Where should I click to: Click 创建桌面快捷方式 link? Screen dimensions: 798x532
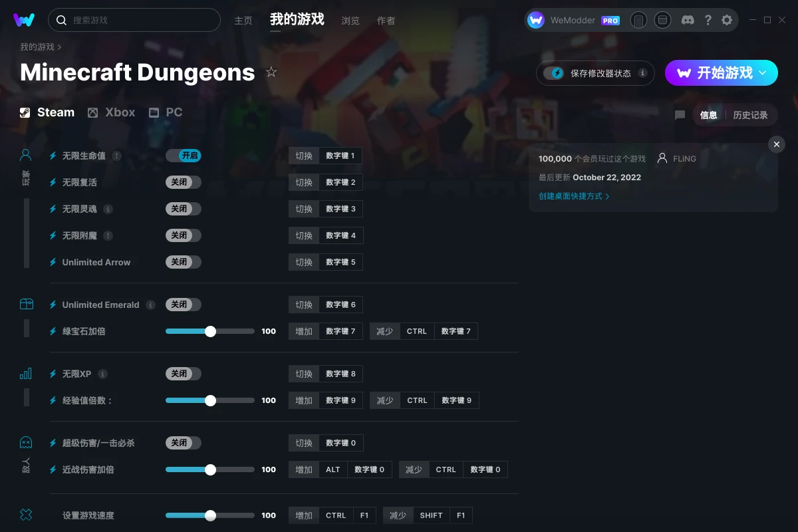574,196
